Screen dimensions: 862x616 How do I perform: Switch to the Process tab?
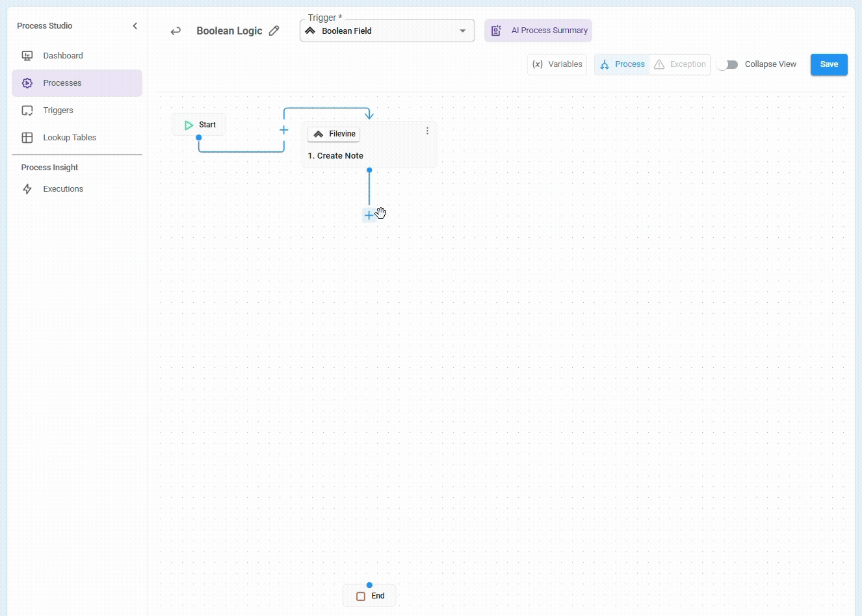622,64
